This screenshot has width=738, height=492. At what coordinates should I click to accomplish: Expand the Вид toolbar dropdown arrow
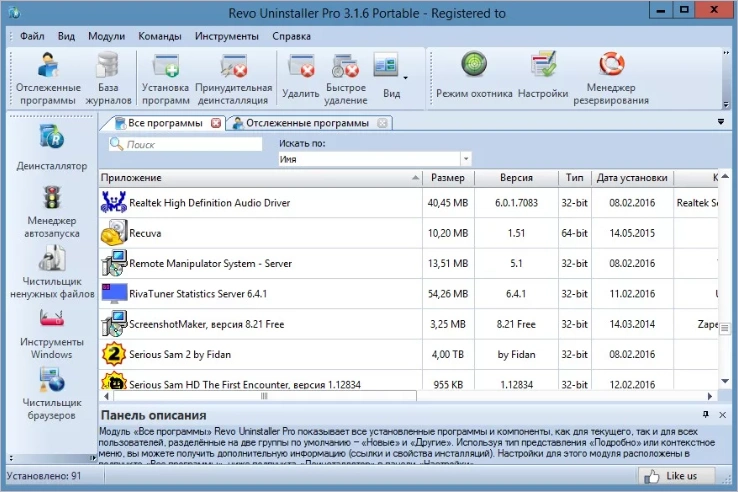(x=405, y=78)
